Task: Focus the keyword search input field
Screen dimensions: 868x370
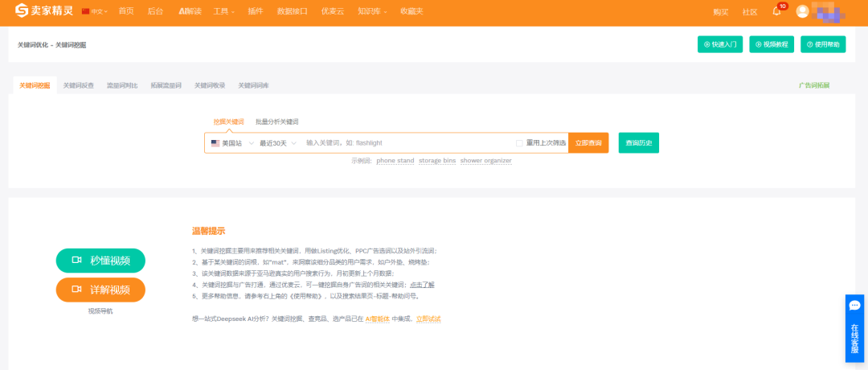Action: click(x=408, y=143)
